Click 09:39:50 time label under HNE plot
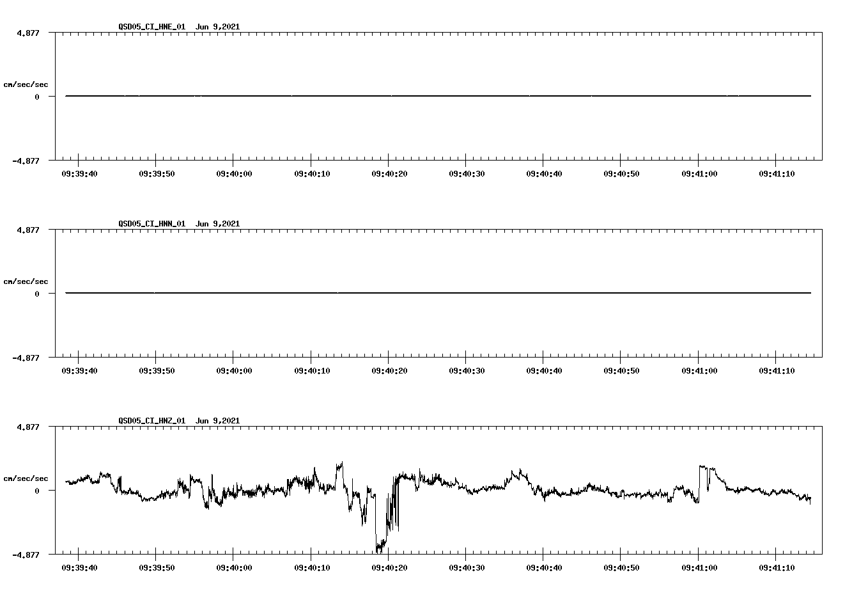 click(x=157, y=174)
